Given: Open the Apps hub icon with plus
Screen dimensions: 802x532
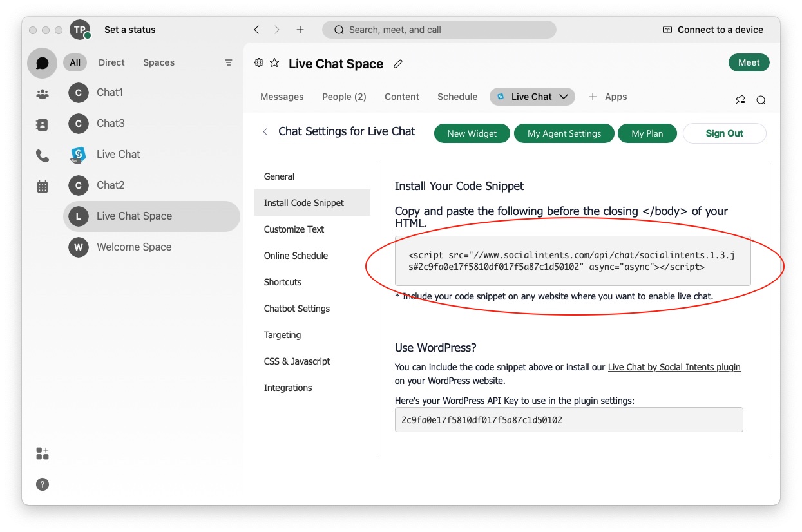Looking at the screenshot, I should (x=43, y=453).
